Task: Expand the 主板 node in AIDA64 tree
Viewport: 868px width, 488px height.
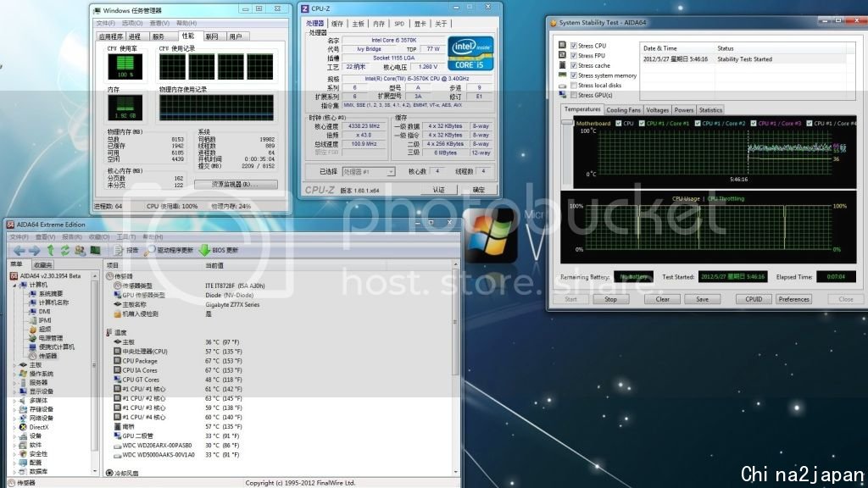Action: click(14, 365)
